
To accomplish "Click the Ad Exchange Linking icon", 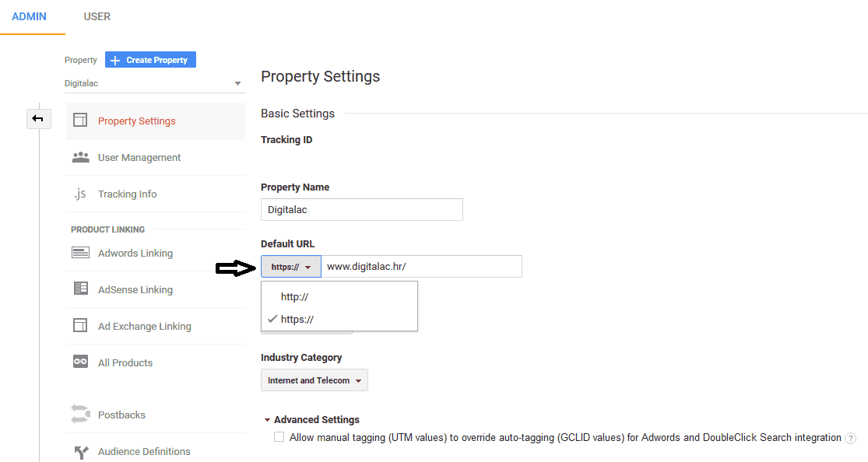I will [x=80, y=326].
